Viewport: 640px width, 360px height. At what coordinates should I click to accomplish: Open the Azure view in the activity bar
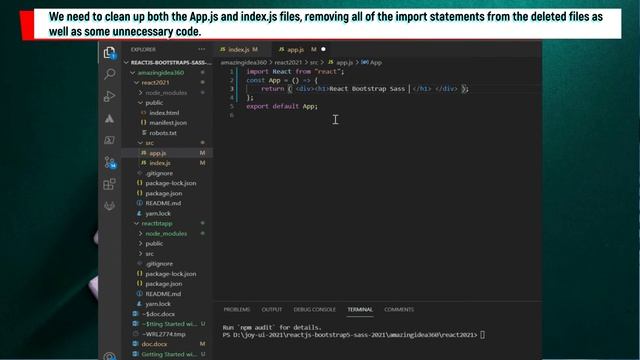pos(109,118)
